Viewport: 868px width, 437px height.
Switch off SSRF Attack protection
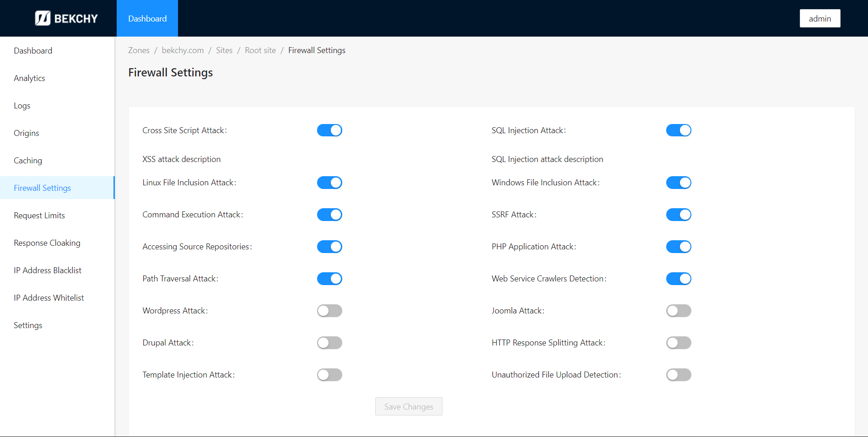pyautogui.click(x=679, y=215)
